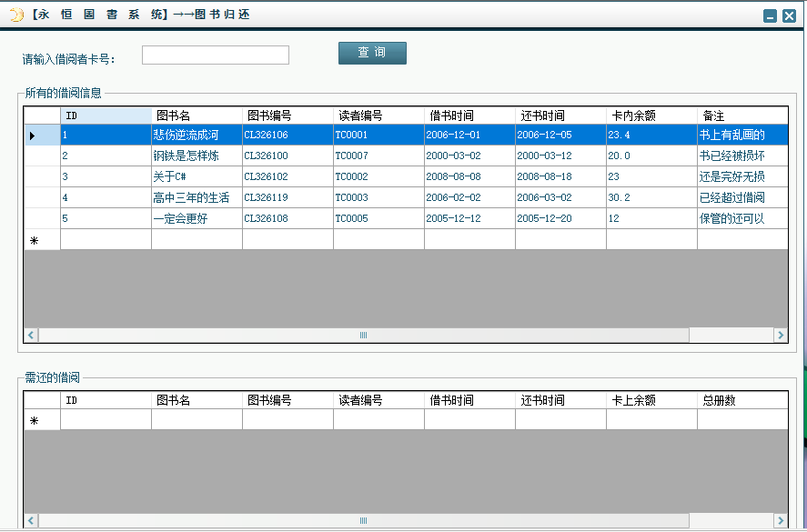Click return date 2006-12-05
807x532 pixels.
[x=561, y=135]
